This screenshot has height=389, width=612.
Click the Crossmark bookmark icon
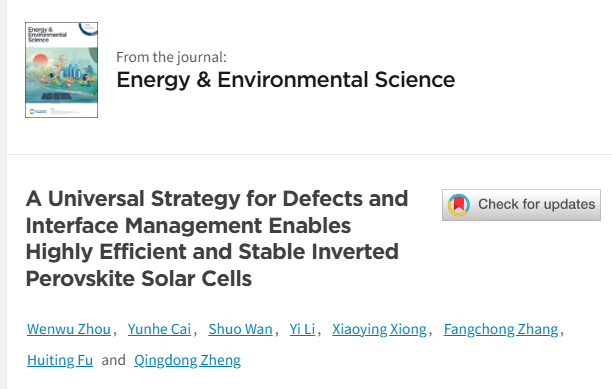[x=458, y=205]
